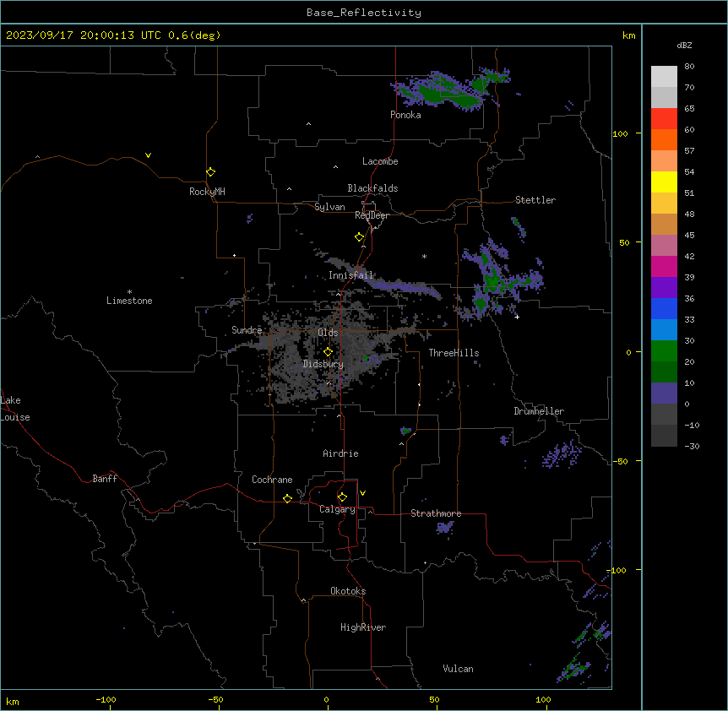The image size is (728, 711).
Task: Click the -100 tick on horizontal axis
Action: point(106,699)
